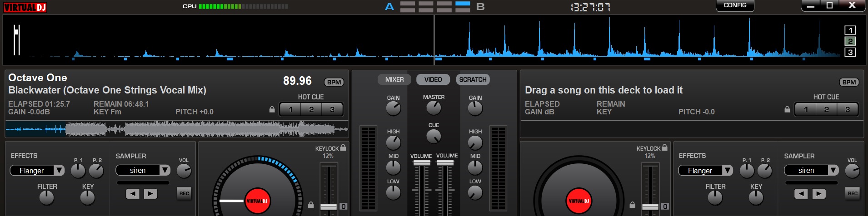Start left sampler REC recording
Viewport: 868px width, 216px height.
pyautogui.click(x=184, y=193)
